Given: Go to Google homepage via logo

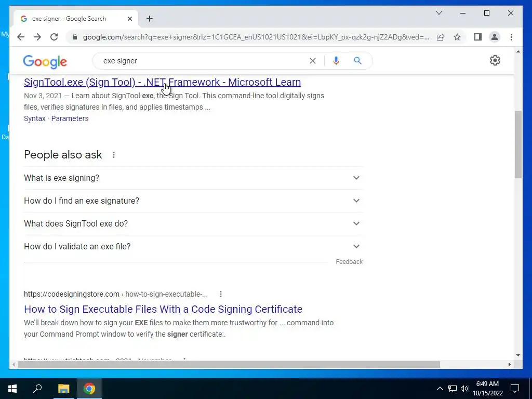Looking at the screenshot, I should pyautogui.click(x=45, y=62).
